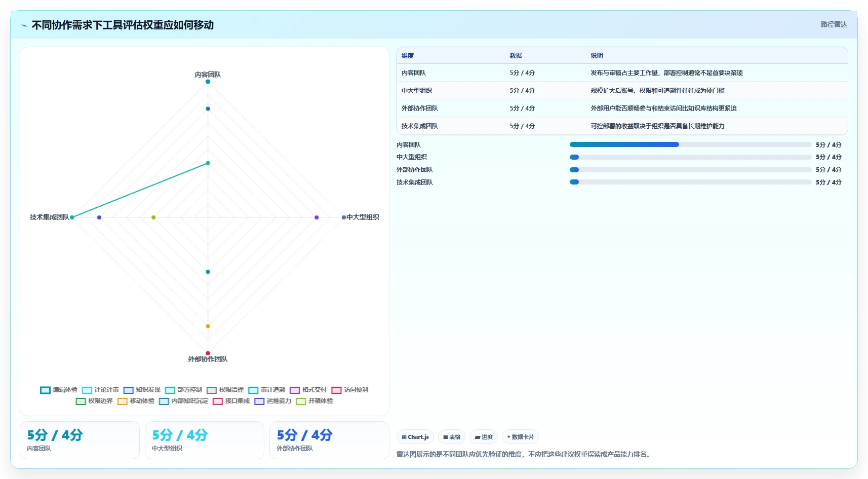Click the 说明 column header
The image size is (868, 479).
597,56
